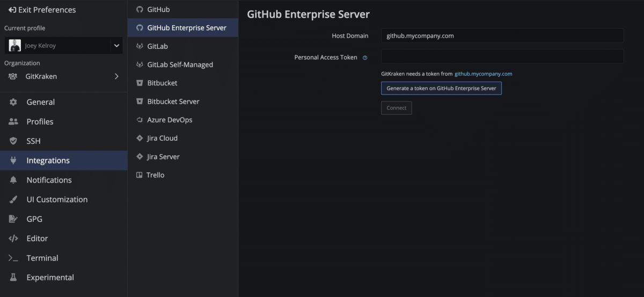This screenshot has width=644, height=297.
Task: Click the General gear icon
Action: [13, 102]
